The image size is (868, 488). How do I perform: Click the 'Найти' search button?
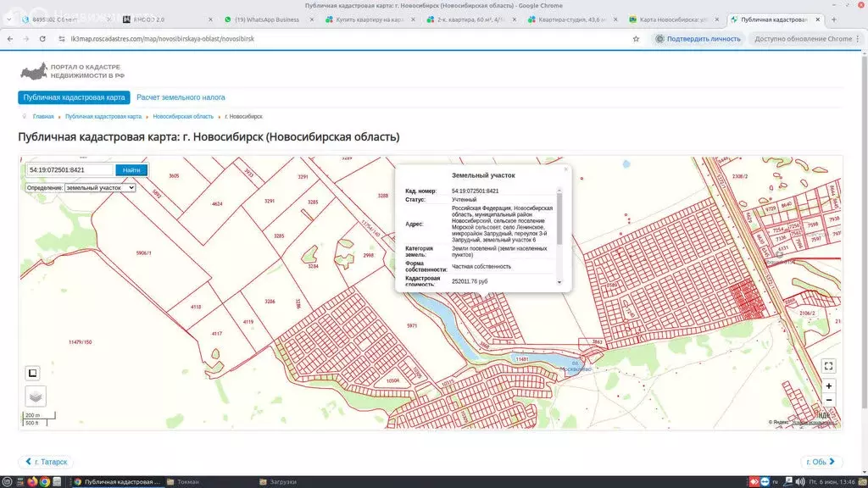click(x=131, y=169)
